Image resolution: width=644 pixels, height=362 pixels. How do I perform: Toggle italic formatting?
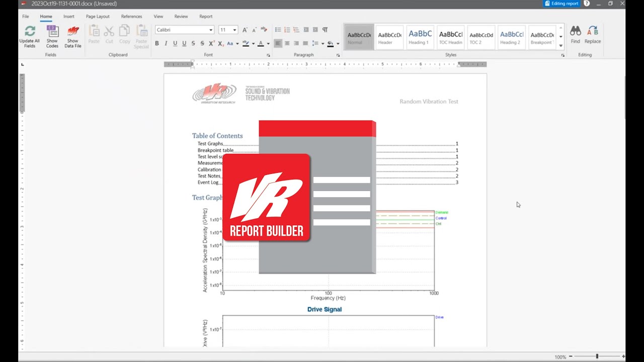pos(166,44)
